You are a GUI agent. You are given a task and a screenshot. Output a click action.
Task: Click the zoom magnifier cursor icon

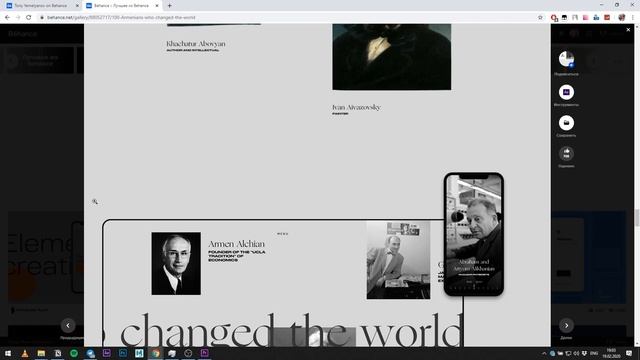coord(95,201)
